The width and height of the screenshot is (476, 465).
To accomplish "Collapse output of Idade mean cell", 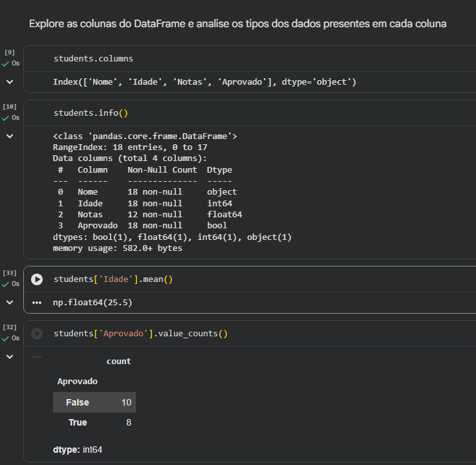I will click(10, 302).
